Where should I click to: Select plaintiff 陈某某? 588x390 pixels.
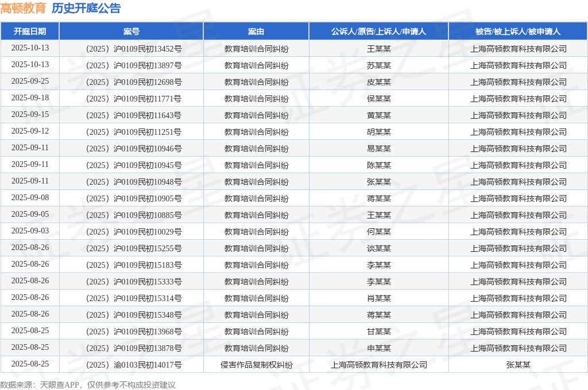click(379, 165)
